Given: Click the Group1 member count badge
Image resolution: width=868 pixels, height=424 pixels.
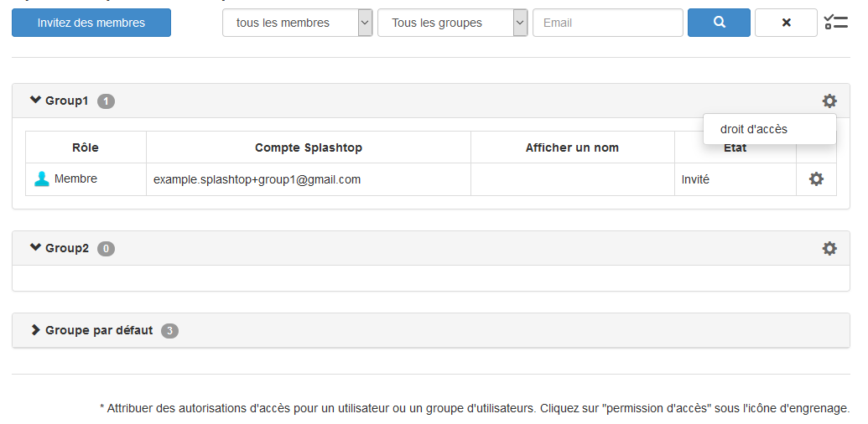Looking at the screenshot, I should [107, 101].
